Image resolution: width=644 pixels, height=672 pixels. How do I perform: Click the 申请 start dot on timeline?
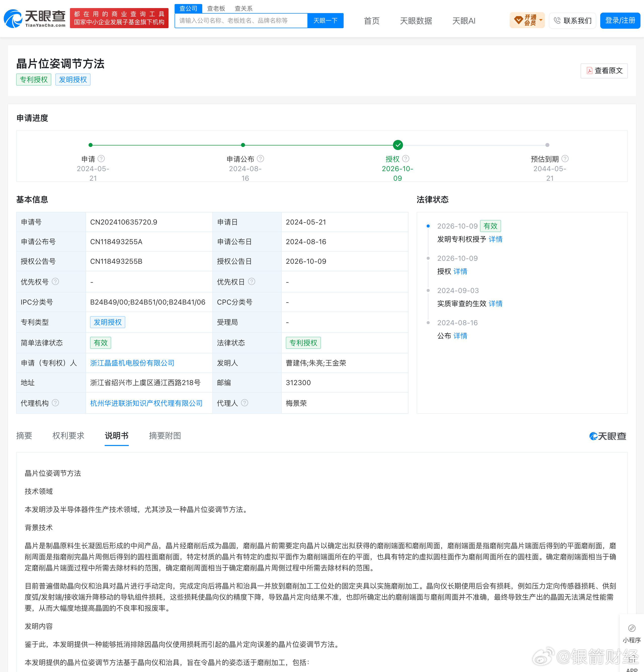pyautogui.click(x=91, y=145)
